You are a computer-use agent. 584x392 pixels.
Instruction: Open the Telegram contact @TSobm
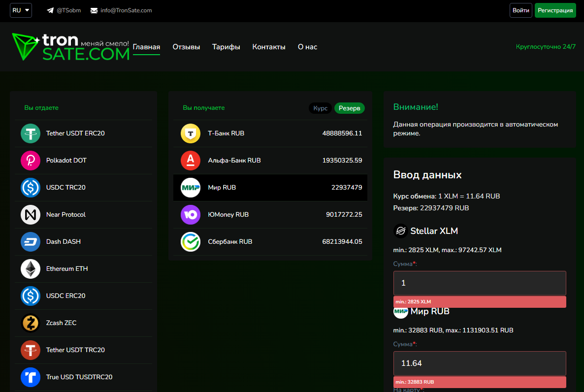pos(63,10)
